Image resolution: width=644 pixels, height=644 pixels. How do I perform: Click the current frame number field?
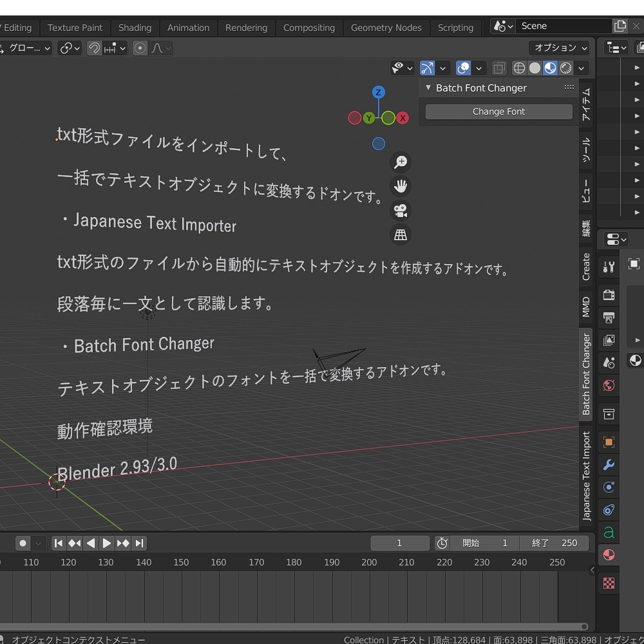(x=399, y=543)
